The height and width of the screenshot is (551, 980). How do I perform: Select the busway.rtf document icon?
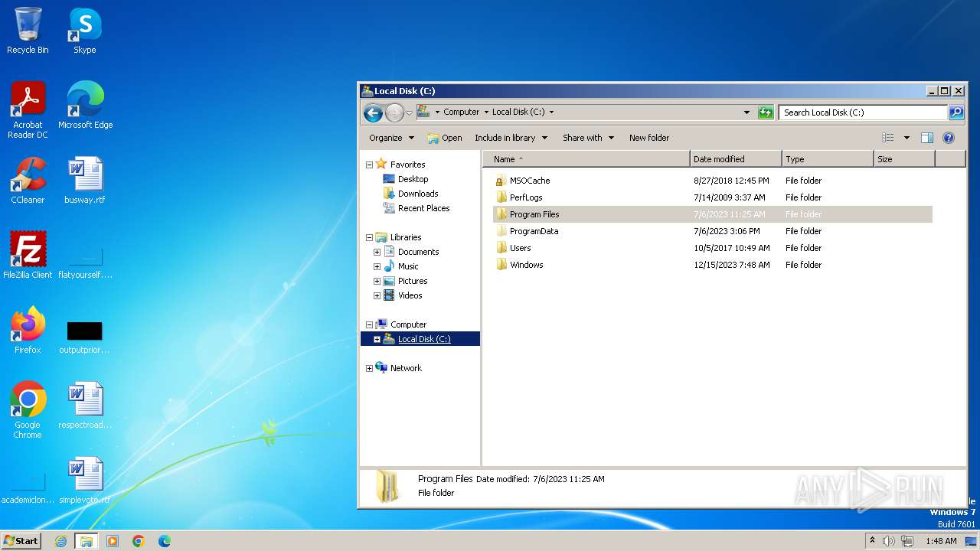pos(85,181)
